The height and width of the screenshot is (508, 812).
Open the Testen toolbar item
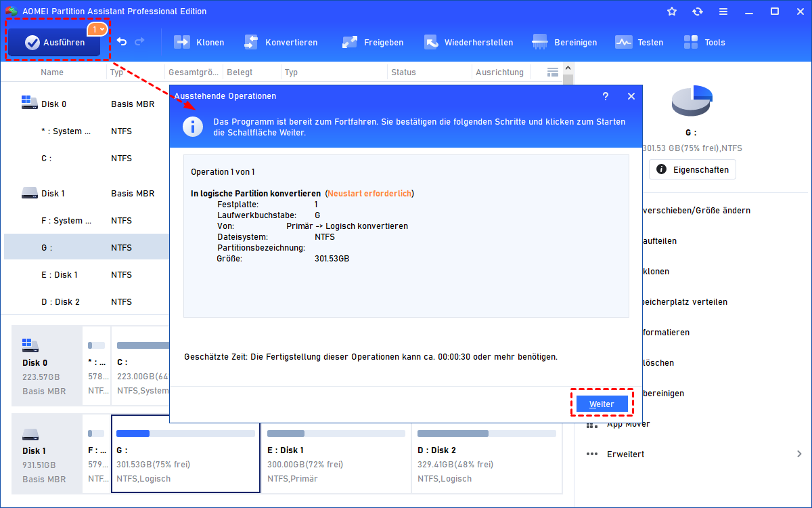pos(639,42)
